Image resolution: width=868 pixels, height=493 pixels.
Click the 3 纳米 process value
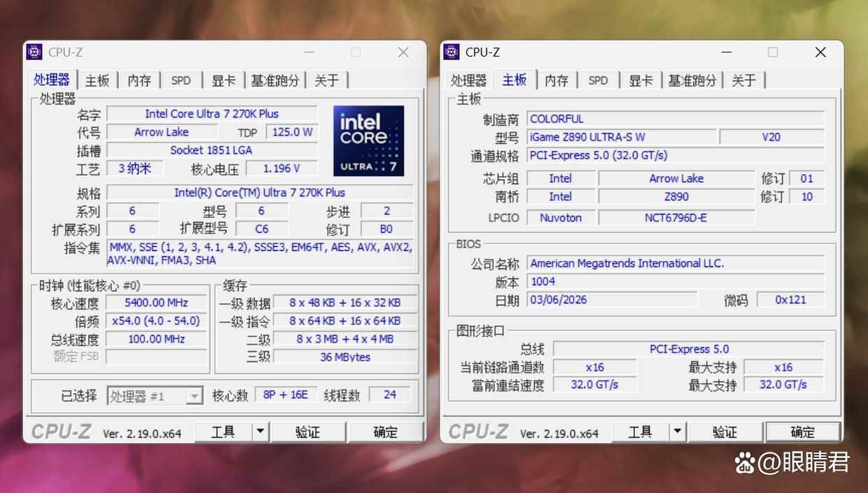(x=135, y=169)
